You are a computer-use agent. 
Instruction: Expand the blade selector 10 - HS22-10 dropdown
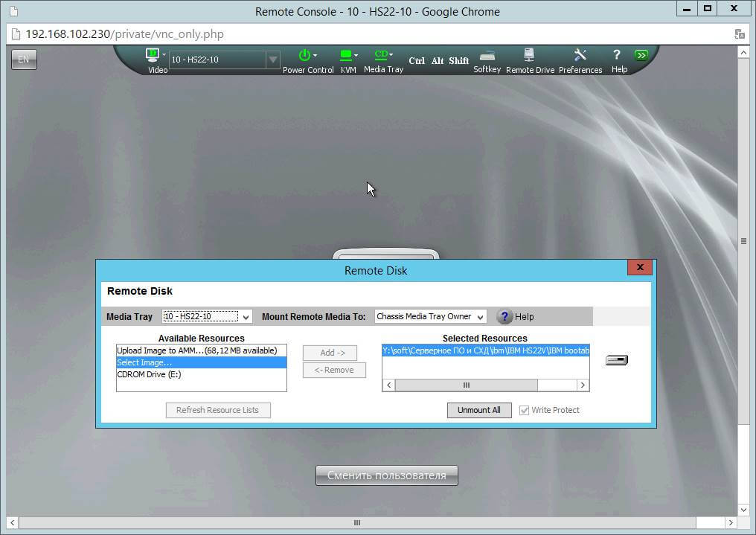click(273, 60)
